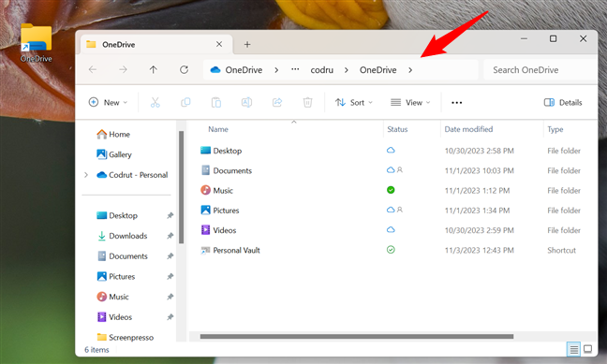
Task: Open the Sort dropdown menu
Action: (x=354, y=103)
